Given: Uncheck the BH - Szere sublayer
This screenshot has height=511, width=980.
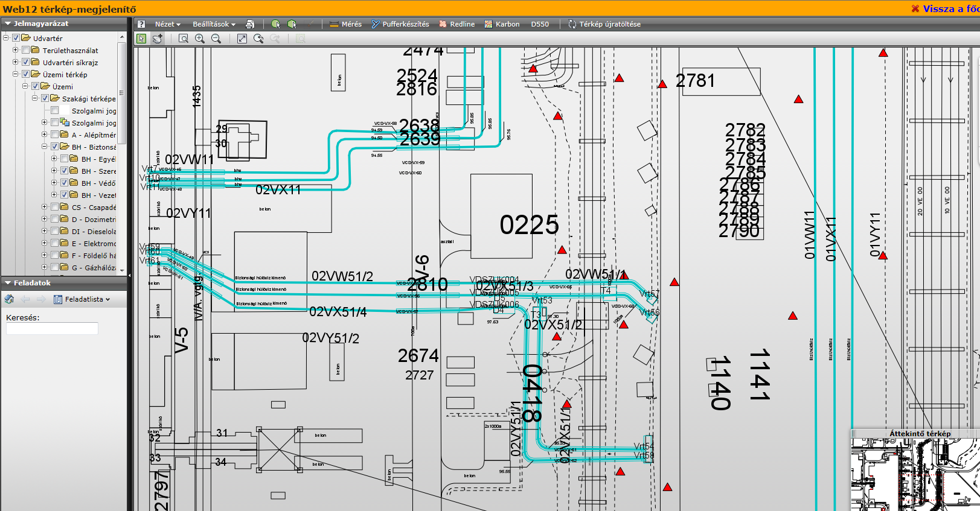Looking at the screenshot, I should pyautogui.click(x=65, y=171).
